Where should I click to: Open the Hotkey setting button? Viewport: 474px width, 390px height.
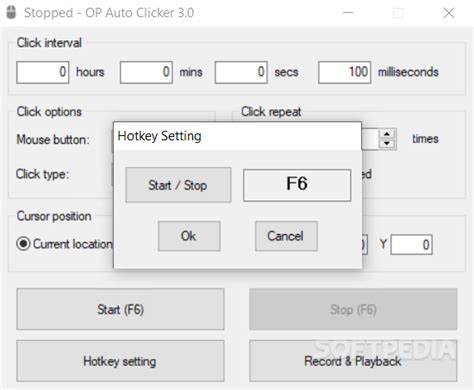(120, 361)
